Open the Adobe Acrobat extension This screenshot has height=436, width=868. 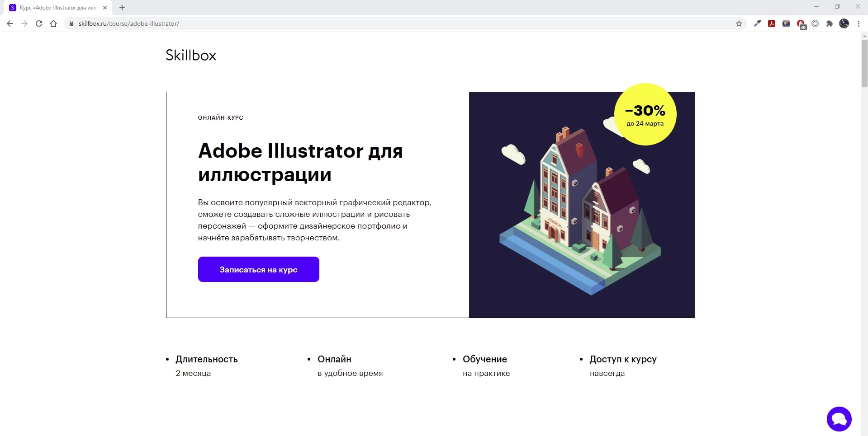tap(772, 23)
